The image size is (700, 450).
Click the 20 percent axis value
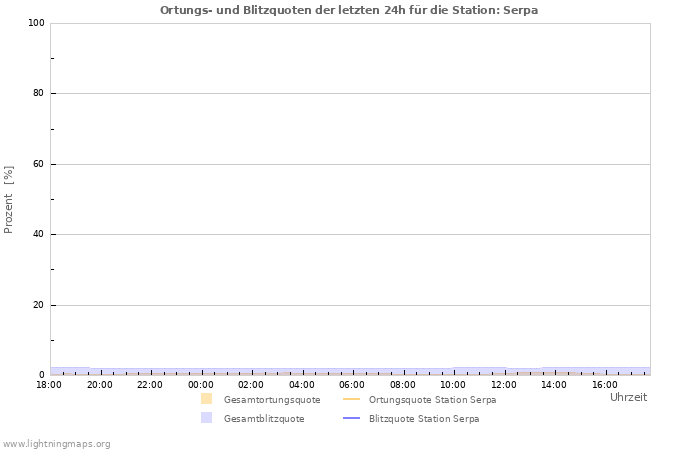[x=39, y=305]
